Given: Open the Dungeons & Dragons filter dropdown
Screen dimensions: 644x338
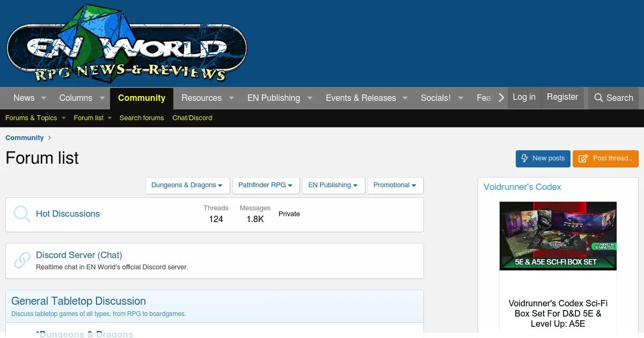Looking at the screenshot, I should click(188, 185).
